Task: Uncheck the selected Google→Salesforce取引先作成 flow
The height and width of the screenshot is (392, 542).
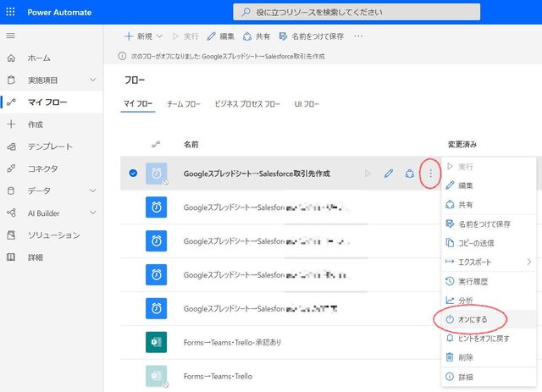Action: click(x=133, y=173)
